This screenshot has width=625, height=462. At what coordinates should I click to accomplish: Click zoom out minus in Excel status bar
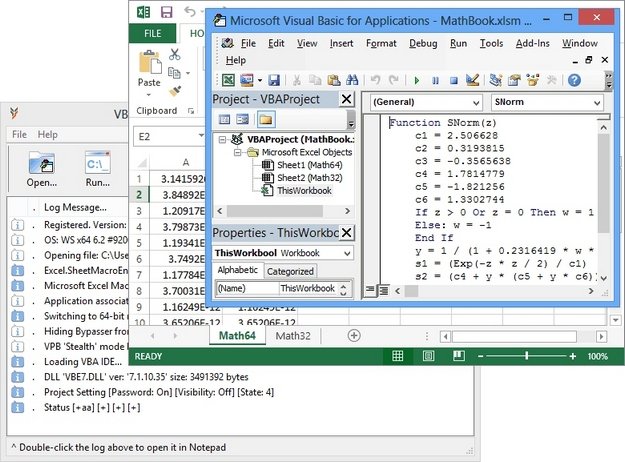pos(480,356)
